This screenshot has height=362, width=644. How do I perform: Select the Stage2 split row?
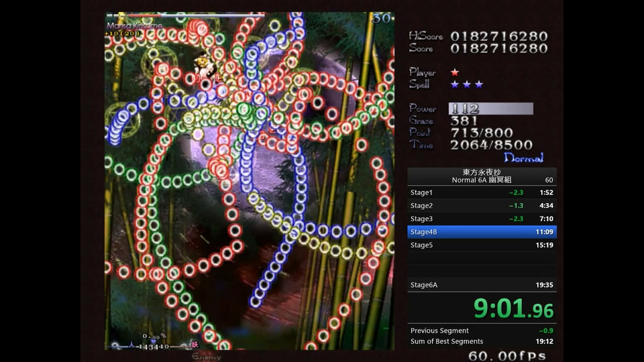click(482, 206)
